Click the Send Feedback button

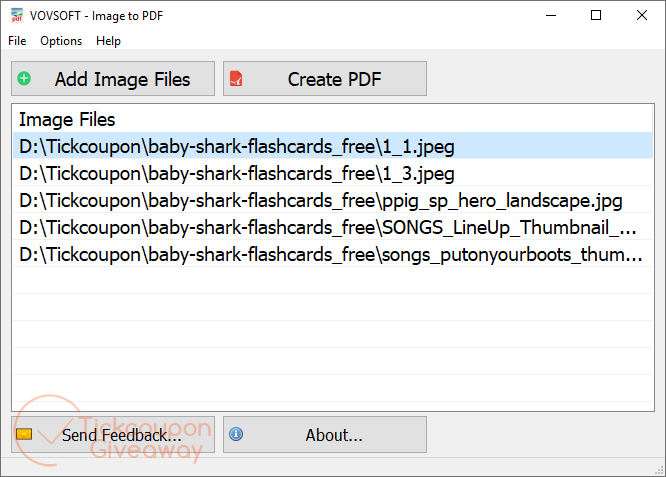113,434
